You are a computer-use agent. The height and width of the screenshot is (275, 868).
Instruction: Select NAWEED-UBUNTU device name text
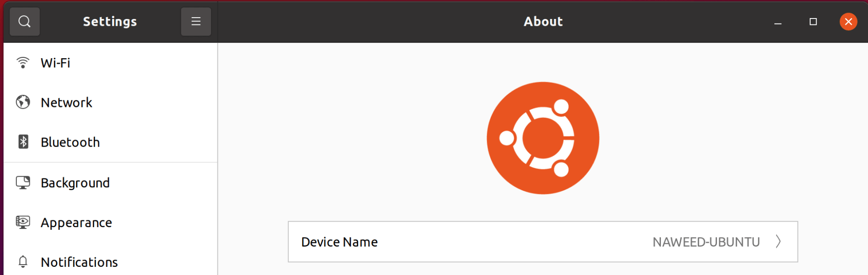click(x=706, y=242)
